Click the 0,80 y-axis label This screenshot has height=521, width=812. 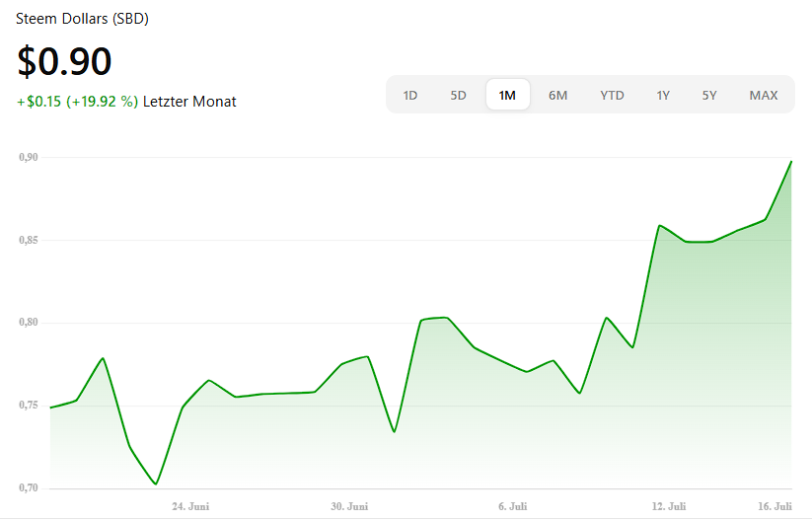point(29,322)
